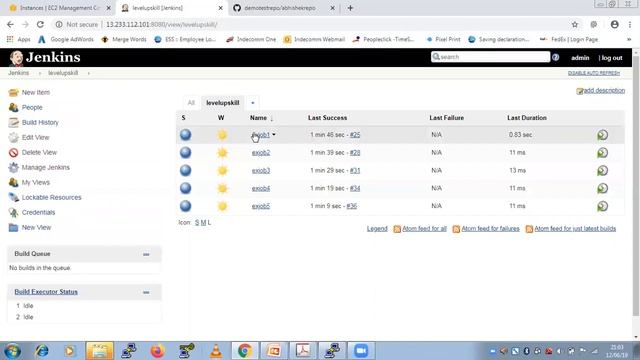Open build #25 of exjob1

point(355,135)
